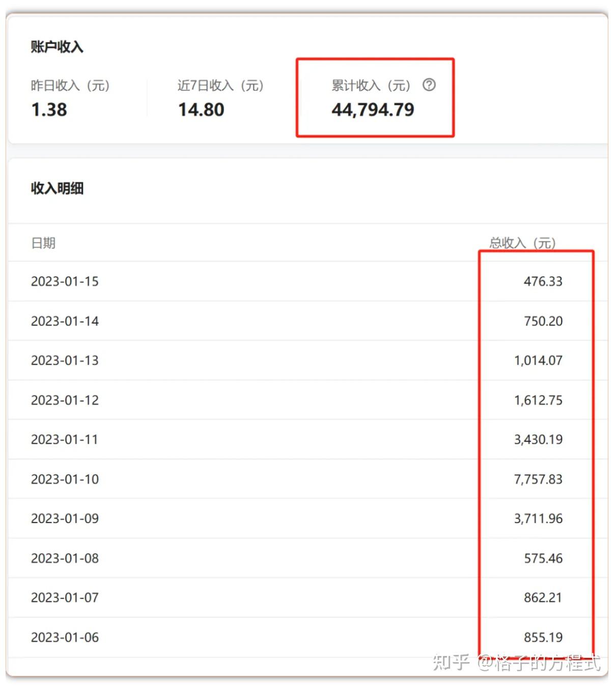Select the 账户收入 section heading
This screenshot has height=687, width=616.
[x=57, y=47]
